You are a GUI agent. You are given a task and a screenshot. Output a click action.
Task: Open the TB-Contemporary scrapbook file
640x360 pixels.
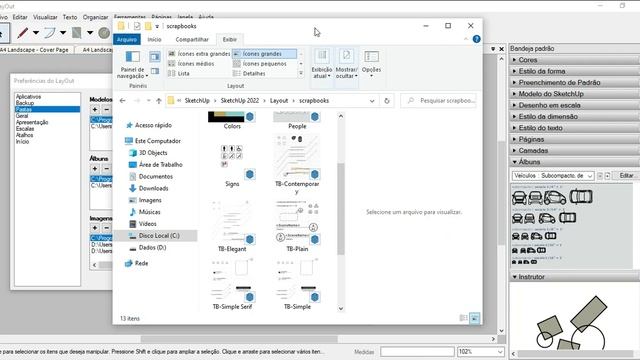(297, 165)
